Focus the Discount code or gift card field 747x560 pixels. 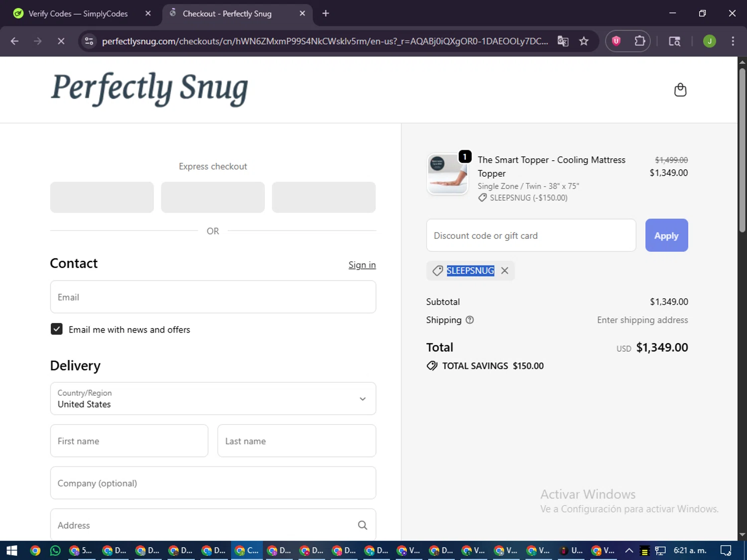tap(531, 235)
